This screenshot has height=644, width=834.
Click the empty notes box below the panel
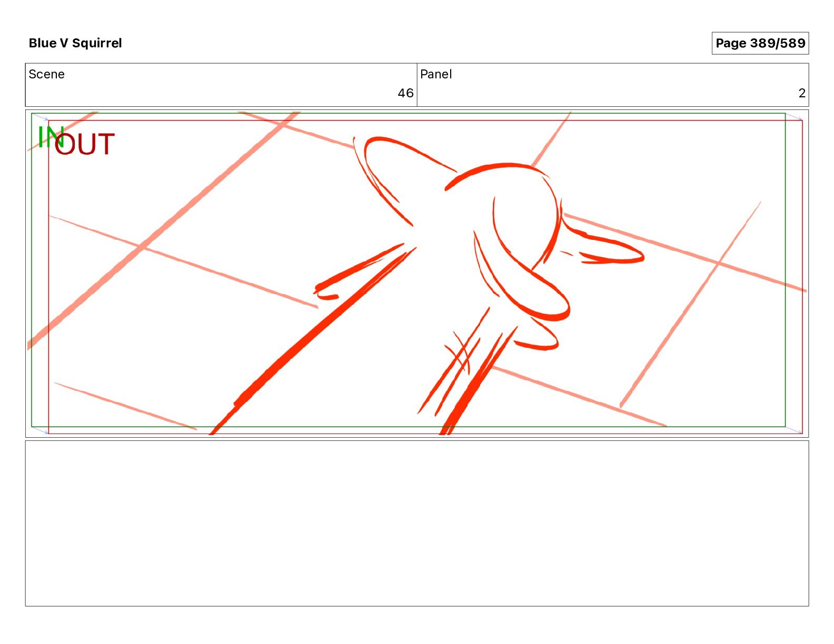point(417,524)
